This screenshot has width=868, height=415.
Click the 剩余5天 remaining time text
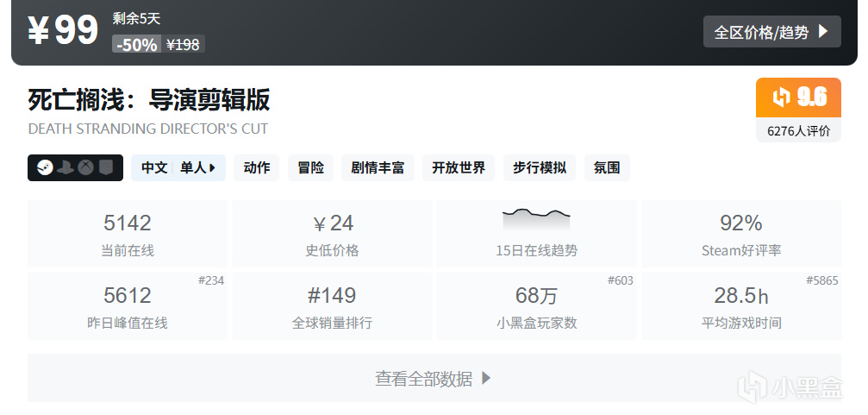click(x=136, y=19)
